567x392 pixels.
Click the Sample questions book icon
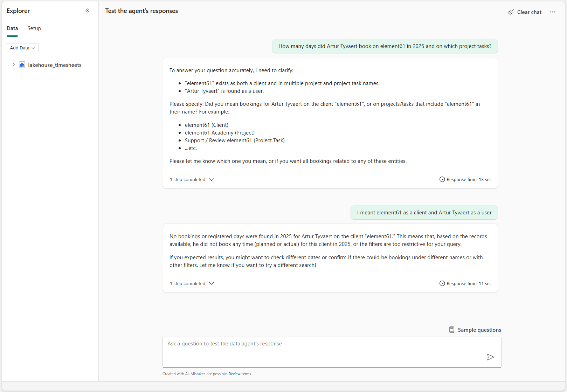[x=452, y=330]
